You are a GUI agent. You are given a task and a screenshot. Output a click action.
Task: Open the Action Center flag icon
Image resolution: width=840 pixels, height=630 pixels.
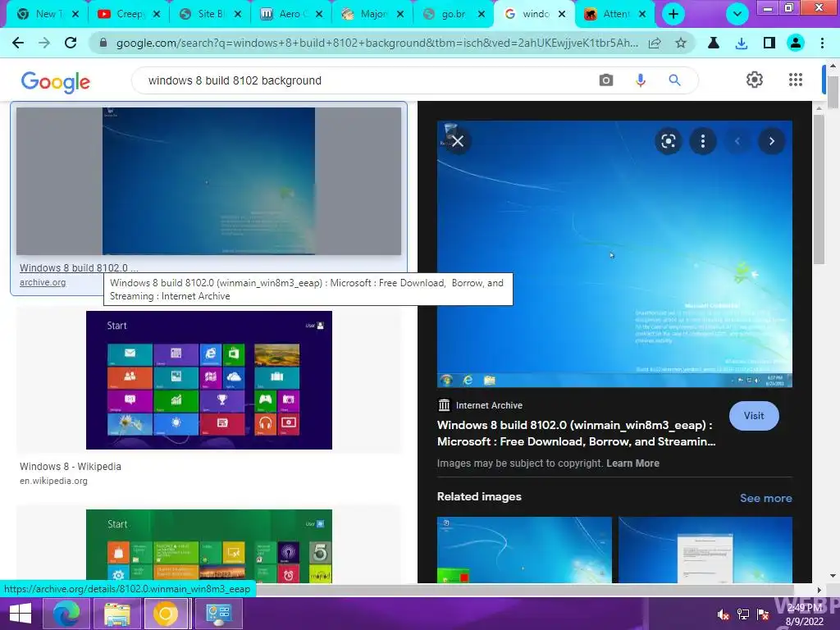pos(763,614)
